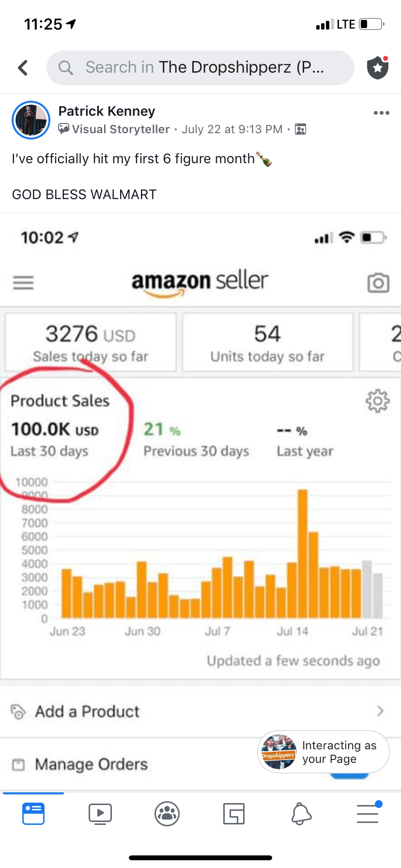This screenshot has width=401, height=868.
Task: Open the group admin shield badge
Action: coord(378,68)
